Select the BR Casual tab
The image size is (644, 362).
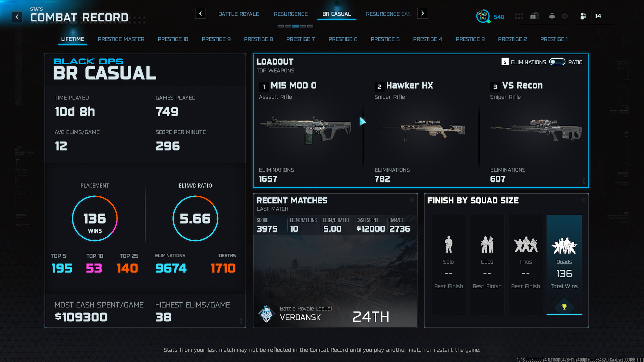point(337,14)
